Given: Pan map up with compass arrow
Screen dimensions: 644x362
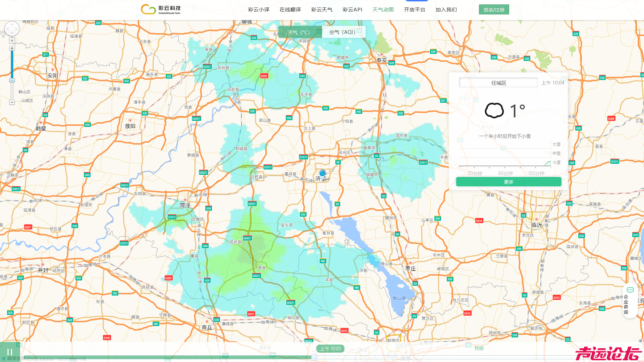Looking at the screenshot, I should tap(12, 24).
